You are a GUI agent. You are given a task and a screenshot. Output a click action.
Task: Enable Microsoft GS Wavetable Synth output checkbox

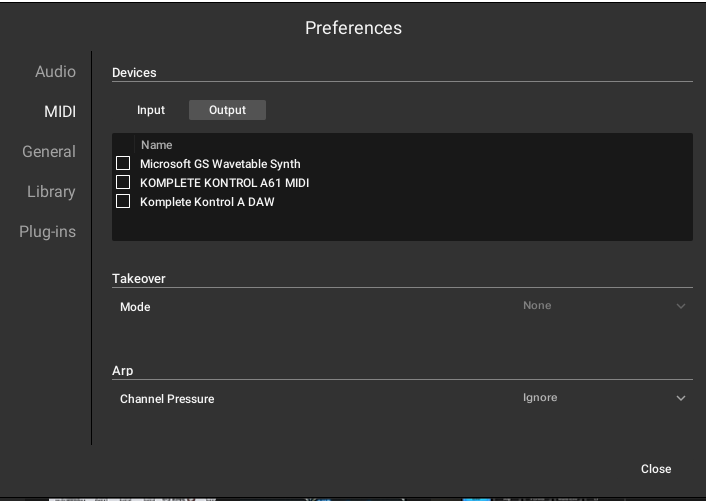123,163
